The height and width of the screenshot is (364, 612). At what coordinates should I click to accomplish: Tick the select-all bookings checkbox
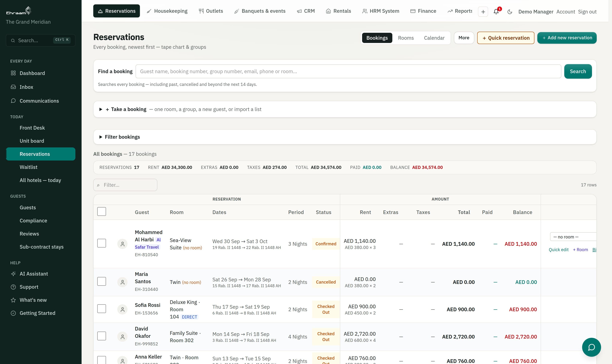101,211
